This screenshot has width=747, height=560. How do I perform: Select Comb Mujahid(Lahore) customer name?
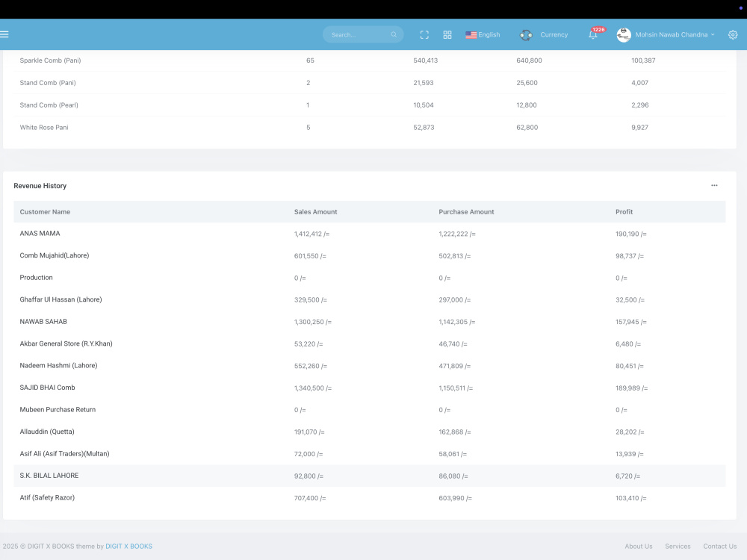(x=55, y=255)
